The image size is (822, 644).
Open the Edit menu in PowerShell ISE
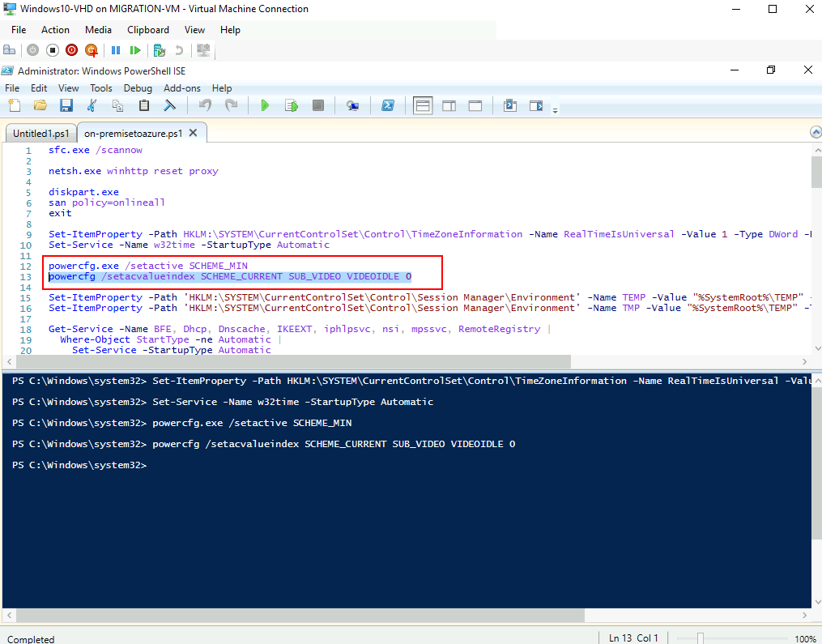tap(39, 88)
